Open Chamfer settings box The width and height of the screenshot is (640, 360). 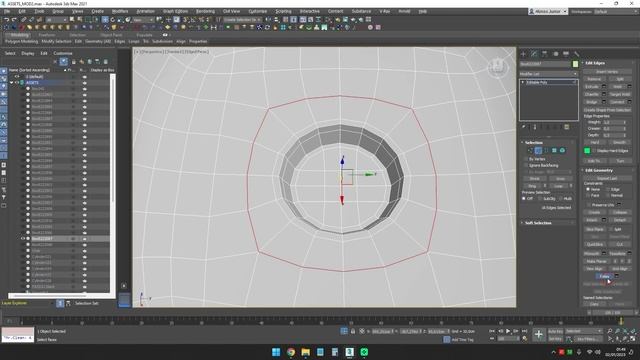tap(604, 94)
